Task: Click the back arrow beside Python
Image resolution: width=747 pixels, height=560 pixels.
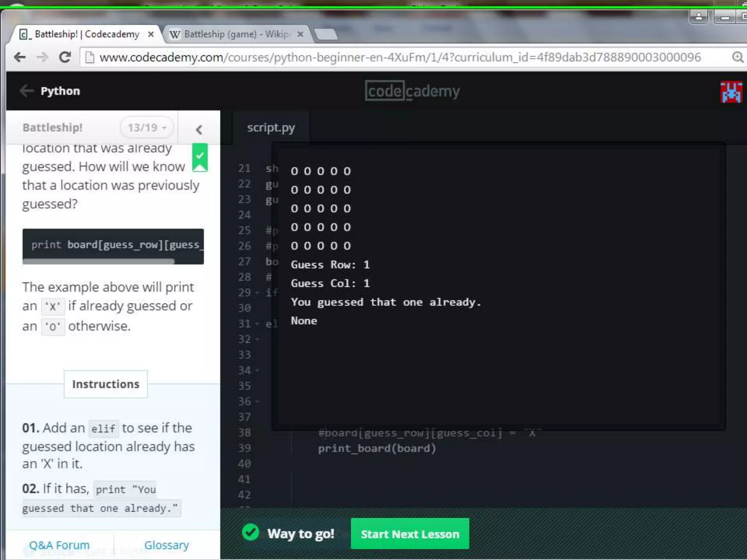Action: pyautogui.click(x=26, y=91)
